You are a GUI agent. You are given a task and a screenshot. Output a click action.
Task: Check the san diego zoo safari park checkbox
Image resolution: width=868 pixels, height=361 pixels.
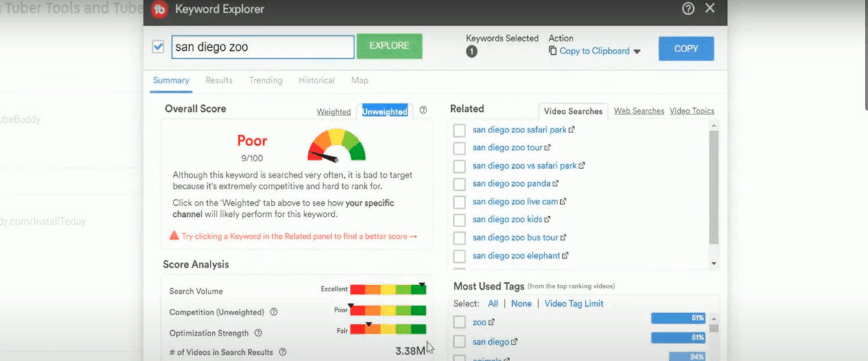459,130
